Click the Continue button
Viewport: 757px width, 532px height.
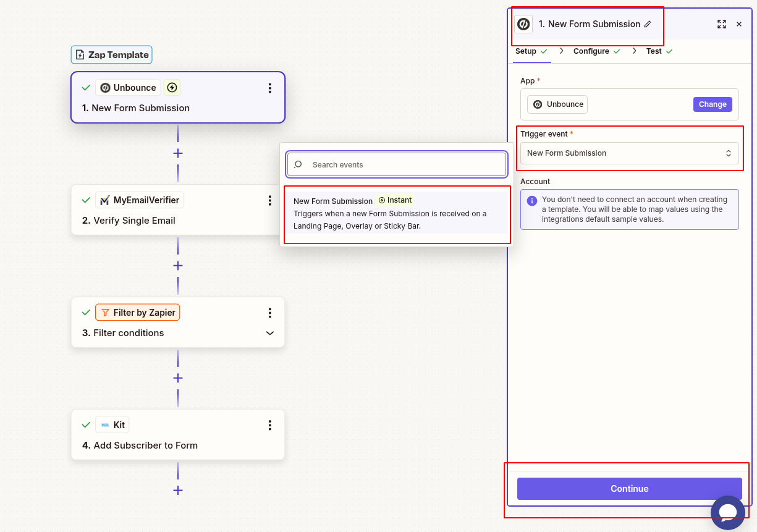point(629,488)
